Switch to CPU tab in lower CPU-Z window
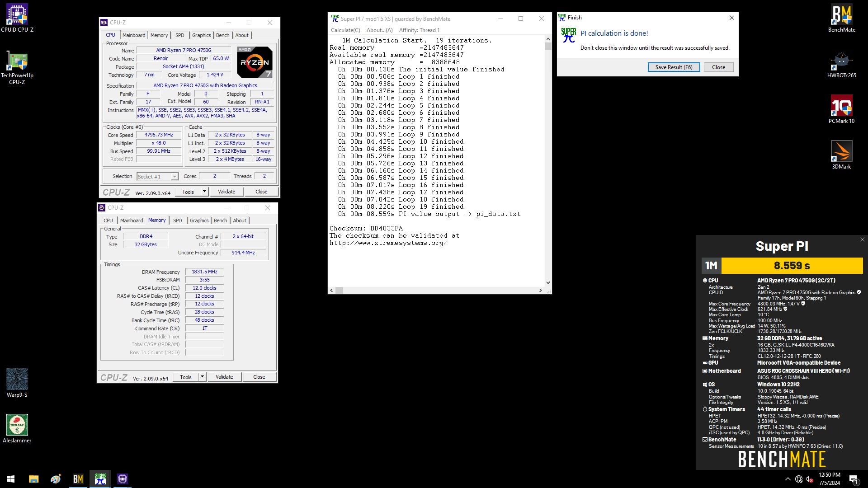Viewport: 868px width, 488px height. [108, 221]
